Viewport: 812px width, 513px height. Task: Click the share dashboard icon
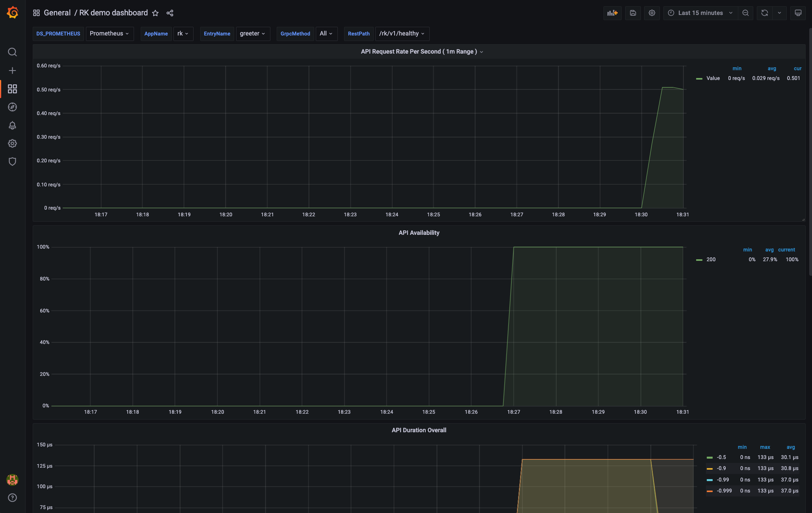tap(170, 13)
